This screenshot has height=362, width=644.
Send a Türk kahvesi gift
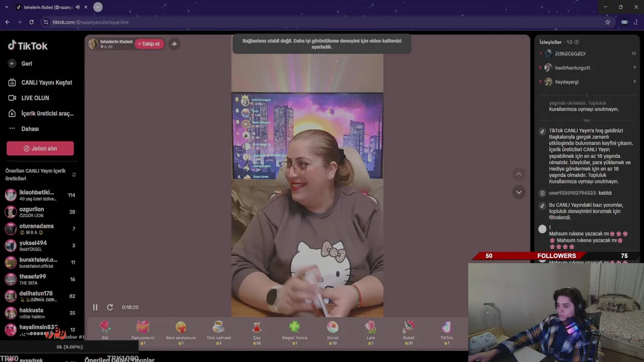click(x=218, y=332)
